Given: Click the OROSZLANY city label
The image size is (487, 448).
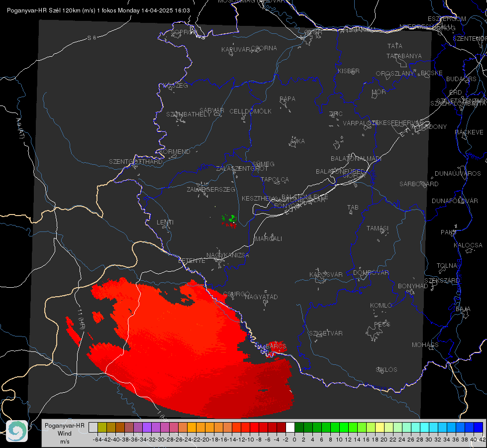Looking at the screenshot, I should click(395, 74).
